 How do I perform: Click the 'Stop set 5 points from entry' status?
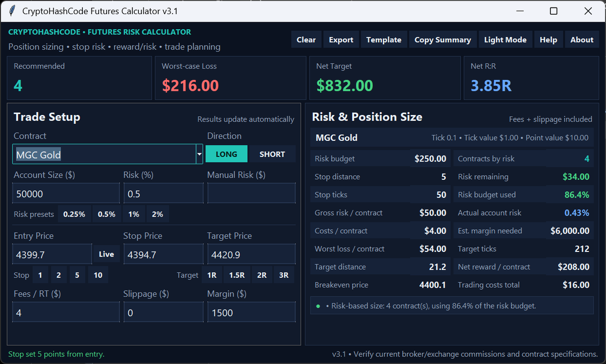tap(57, 354)
